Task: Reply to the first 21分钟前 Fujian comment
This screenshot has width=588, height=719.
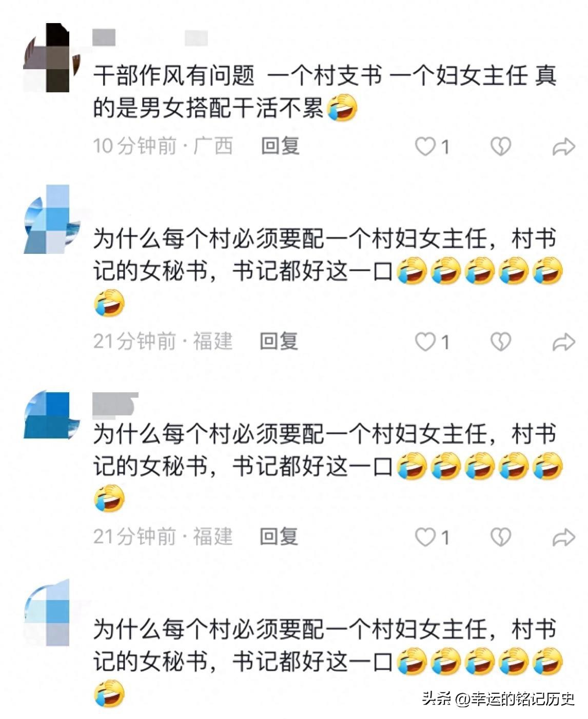Action: point(279,342)
